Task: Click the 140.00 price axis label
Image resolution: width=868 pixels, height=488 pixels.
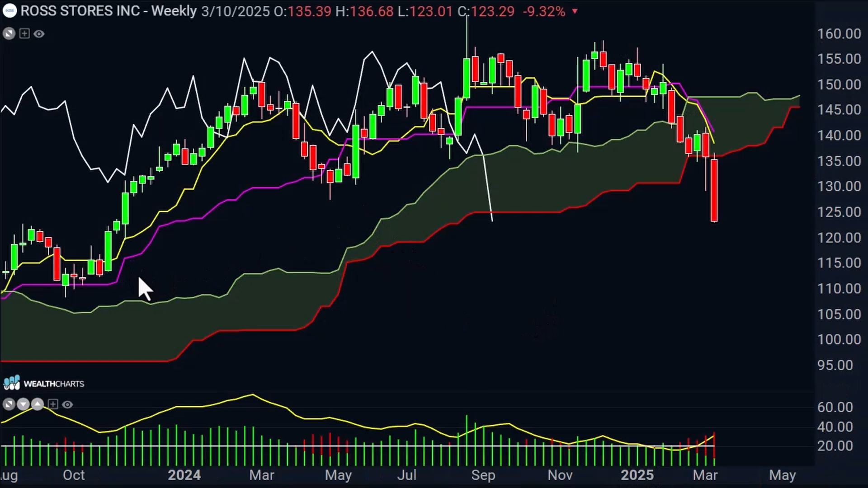Action: point(839,136)
